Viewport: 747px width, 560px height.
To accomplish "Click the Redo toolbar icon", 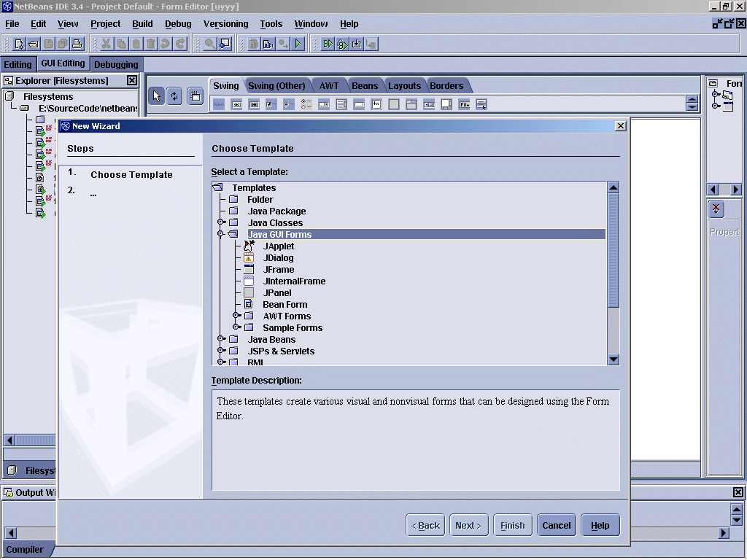I will (180, 44).
